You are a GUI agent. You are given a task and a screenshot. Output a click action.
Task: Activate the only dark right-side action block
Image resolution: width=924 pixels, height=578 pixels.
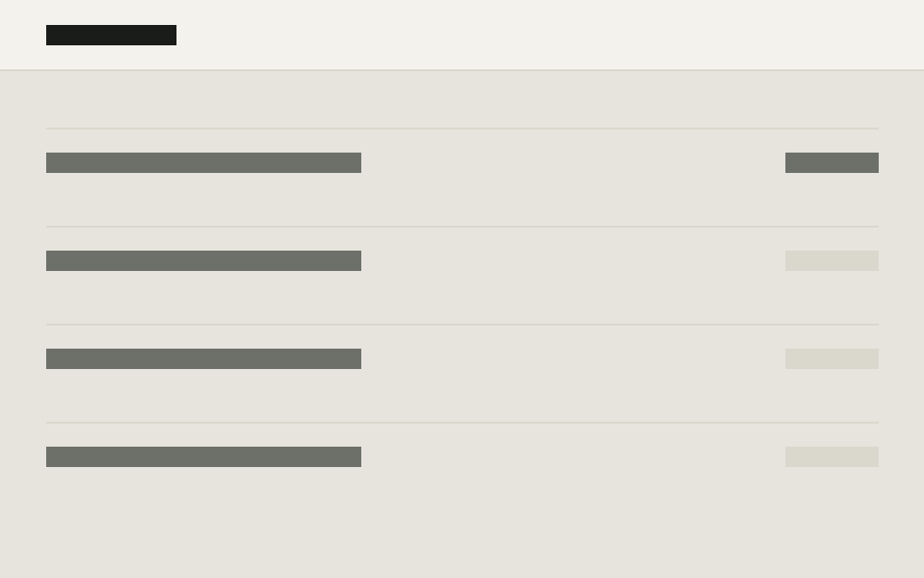coord(833,163)
